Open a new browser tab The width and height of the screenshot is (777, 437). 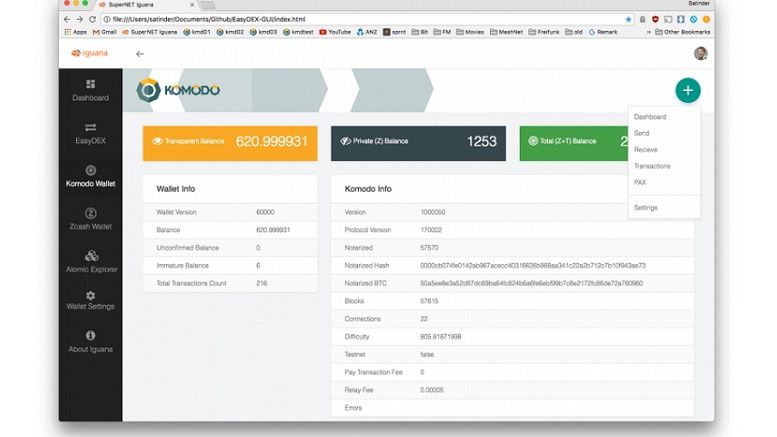[x=208, y=5]
